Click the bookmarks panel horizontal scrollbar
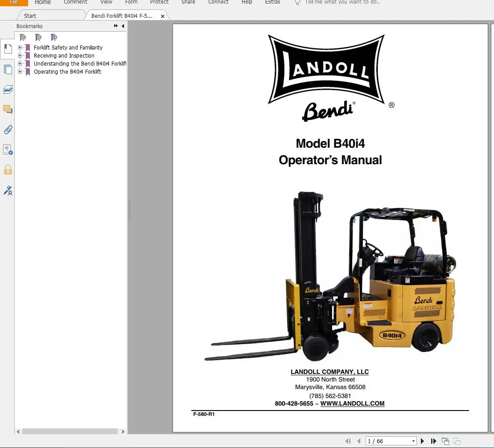The height and width of the screenshot is (448, 494). click(x=70, y=431)
